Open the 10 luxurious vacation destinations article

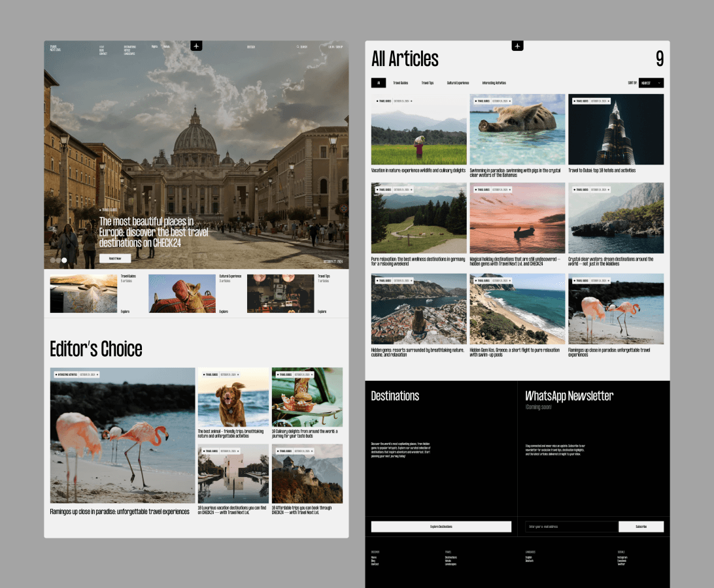[x=233, y=480]
